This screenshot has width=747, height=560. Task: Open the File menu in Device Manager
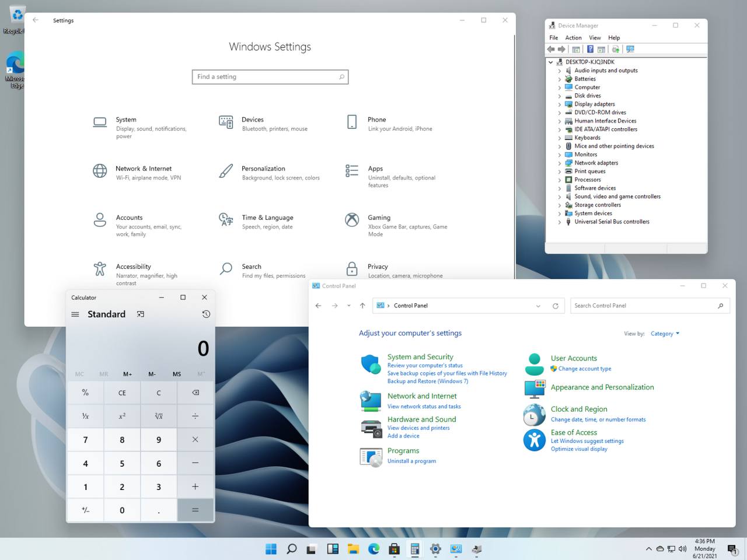[554, 37]
